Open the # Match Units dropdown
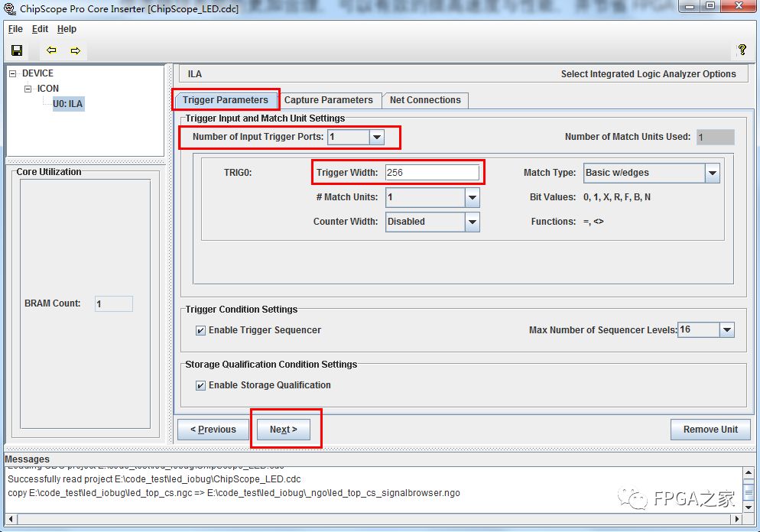 click(472, 197)
